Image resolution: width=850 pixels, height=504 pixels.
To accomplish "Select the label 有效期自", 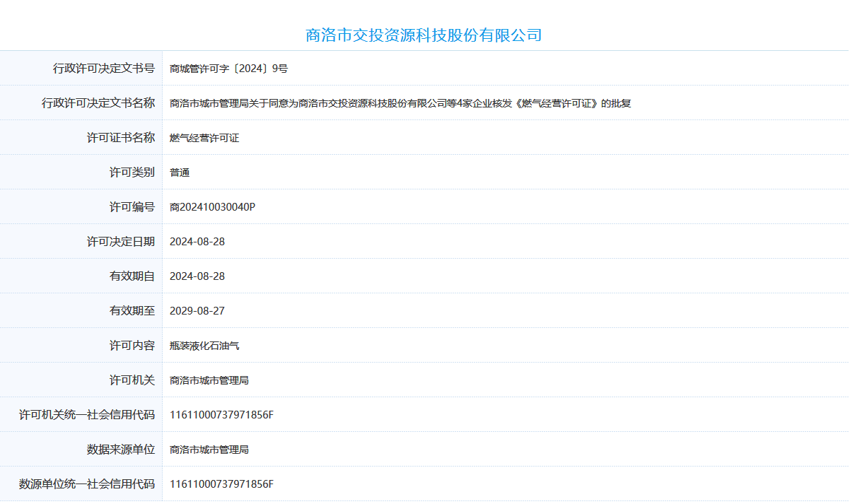I will coord(132,276).
